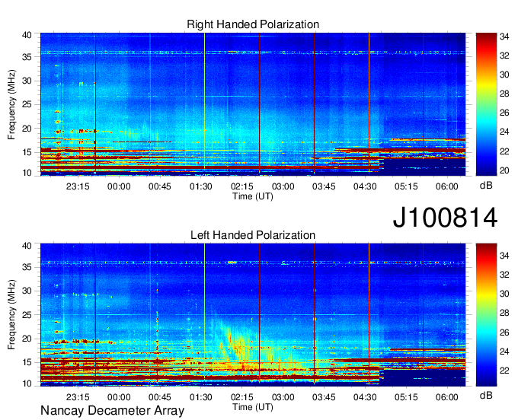Click the 04:30 tick label on the top plot

point(365,186)
